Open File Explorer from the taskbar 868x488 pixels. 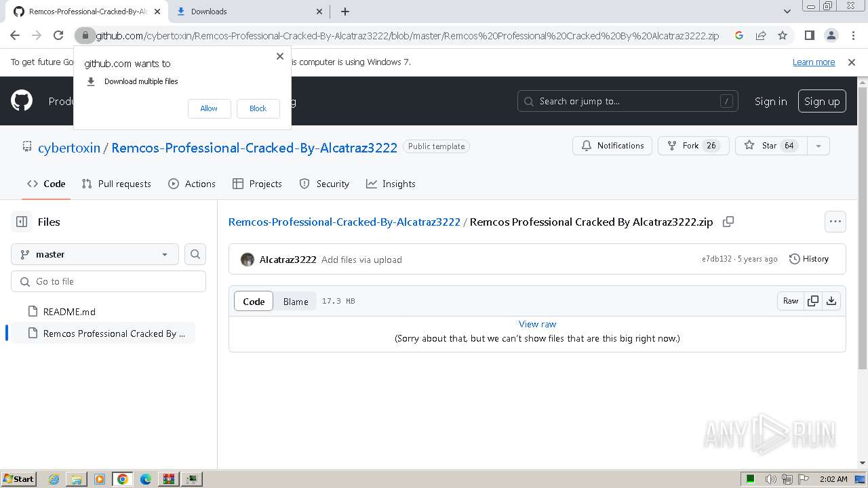pos(77,479)
